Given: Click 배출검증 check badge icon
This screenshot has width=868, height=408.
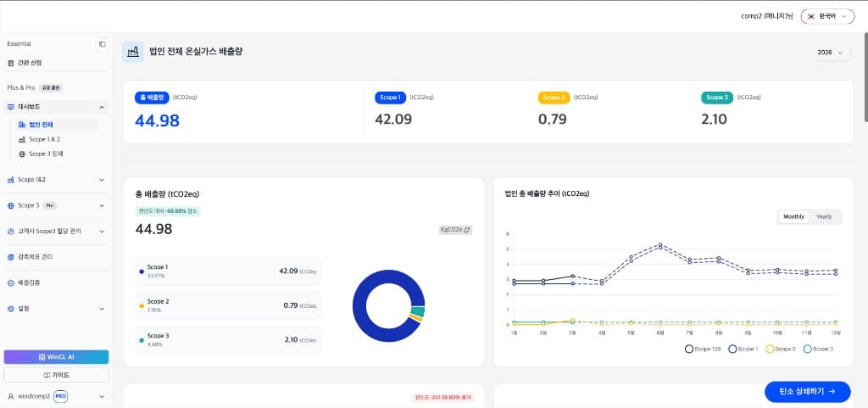Looking at the screenshot, I should pos(11,283).
